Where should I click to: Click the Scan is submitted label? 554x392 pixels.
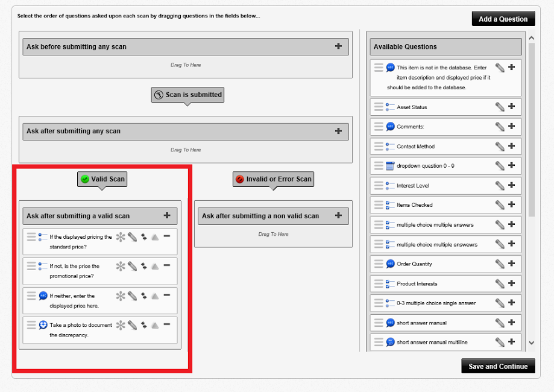[187, 95]
